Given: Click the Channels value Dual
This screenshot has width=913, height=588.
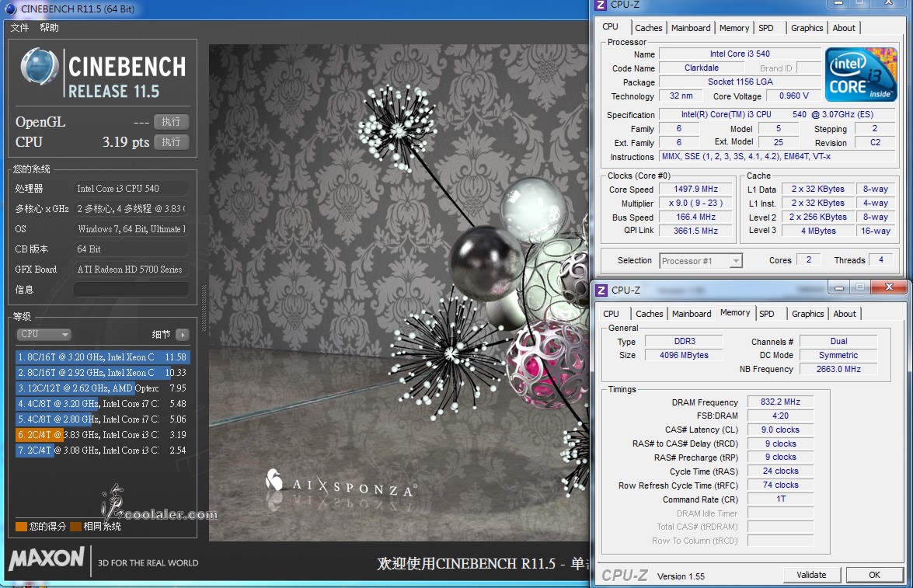Looking at the screenshot, I should [x=838, y=341].
